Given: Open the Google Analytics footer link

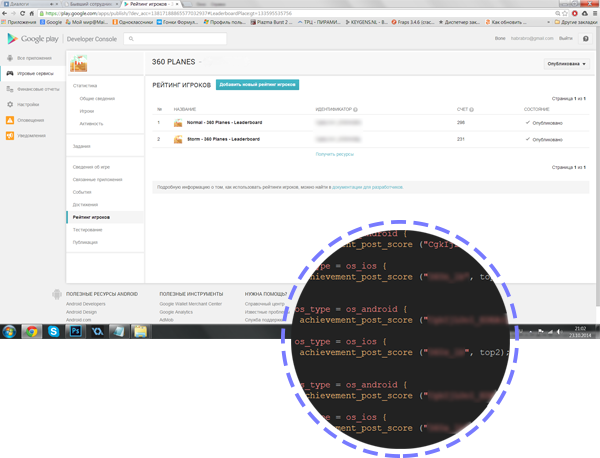Looking at the screenshot, I should click(176, 312).
